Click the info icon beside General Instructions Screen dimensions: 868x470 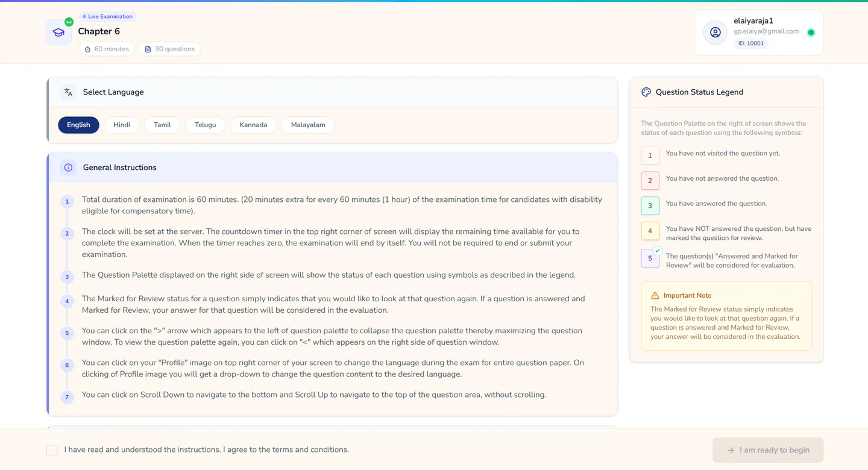(68, 168)
